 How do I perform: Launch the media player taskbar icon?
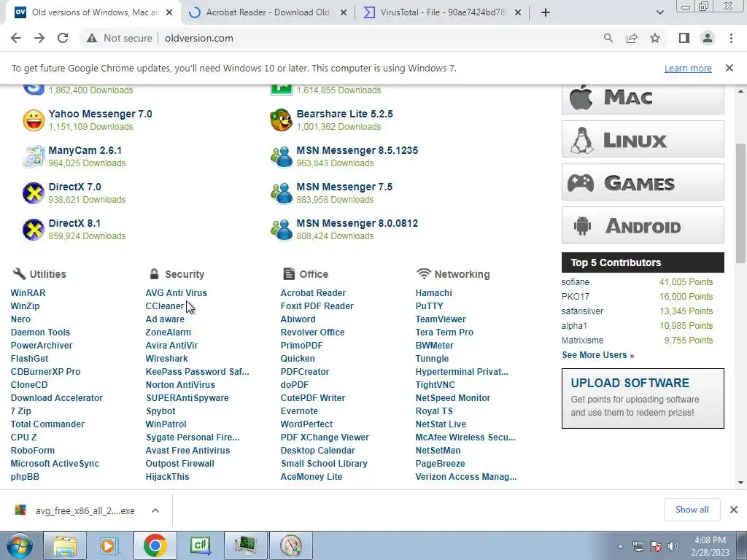pos(109,545)
